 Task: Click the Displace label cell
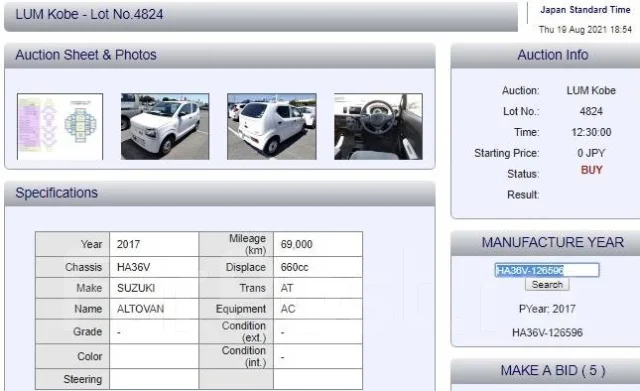tap(236, 267)
